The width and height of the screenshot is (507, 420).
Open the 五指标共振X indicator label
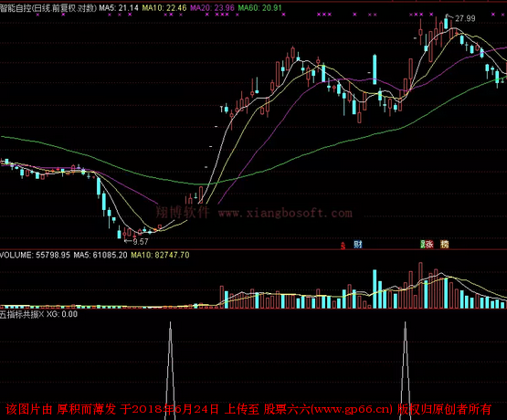(22, 314)
